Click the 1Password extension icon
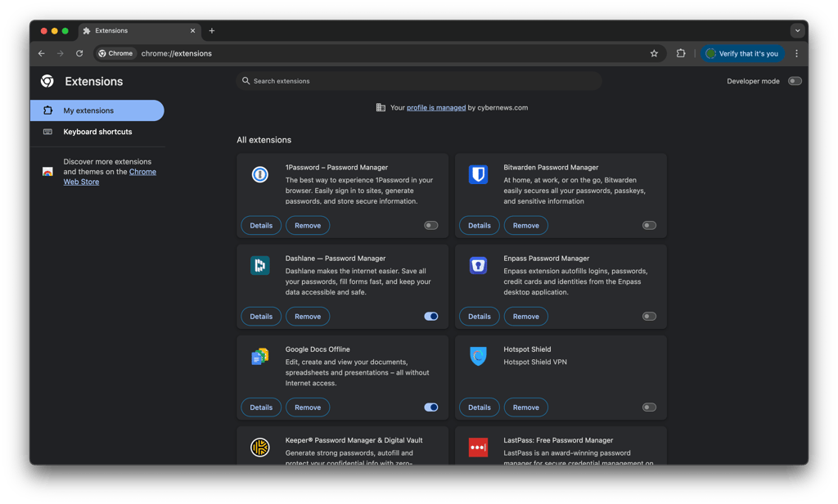 pyautogui.click(x=259, y=174)
